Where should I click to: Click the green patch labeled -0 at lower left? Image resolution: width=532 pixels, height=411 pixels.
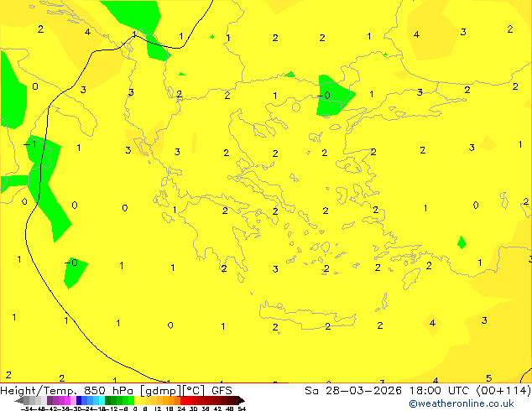[x=74, y=271]
